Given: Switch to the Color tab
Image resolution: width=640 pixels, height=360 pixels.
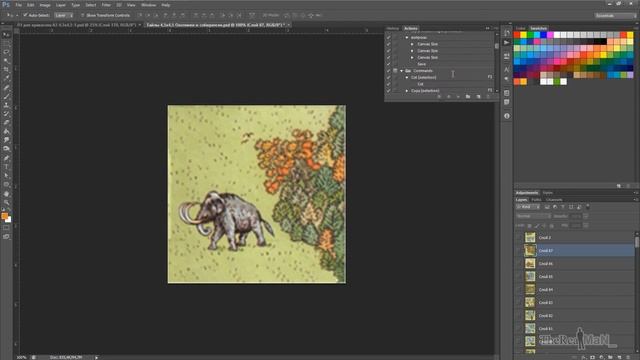Looking at the screenshot, I should coord(520,28).
